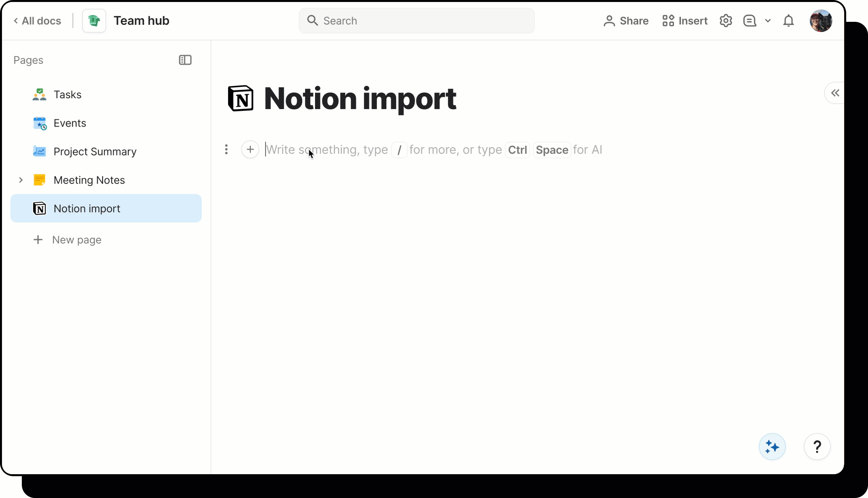Open the Tasks page
The width and height of the screenshot is (868, 498).
coord(67,94)
